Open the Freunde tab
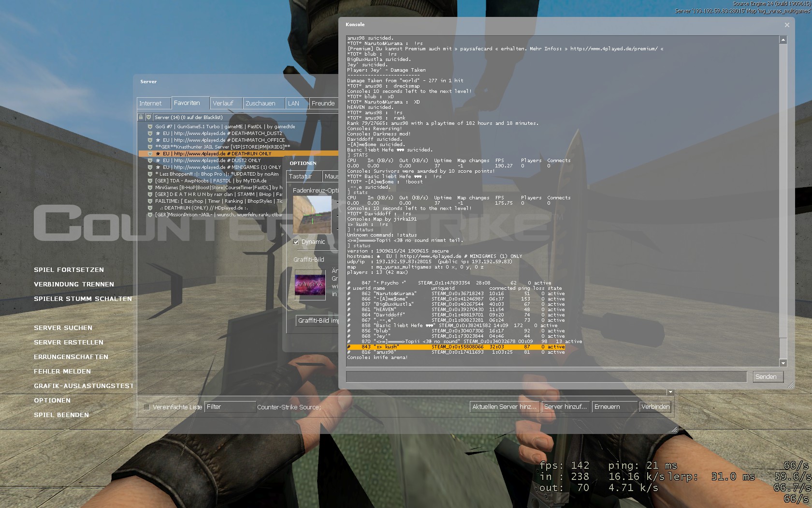Viewport: 812px width, 508px height. 324,104
